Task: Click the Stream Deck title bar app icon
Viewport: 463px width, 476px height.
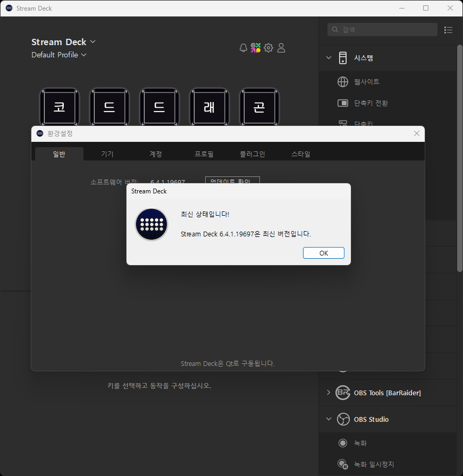Action: pos(9,8)
